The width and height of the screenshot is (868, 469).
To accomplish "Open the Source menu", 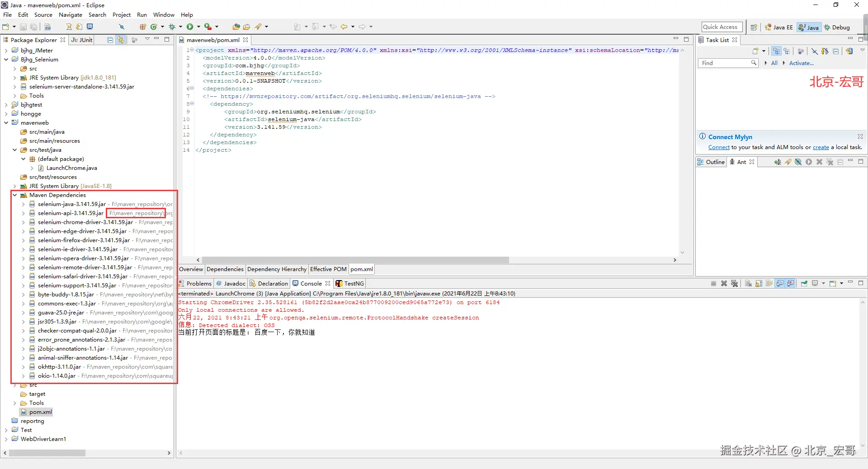I will pyautogui.click(x=43, y=15).
